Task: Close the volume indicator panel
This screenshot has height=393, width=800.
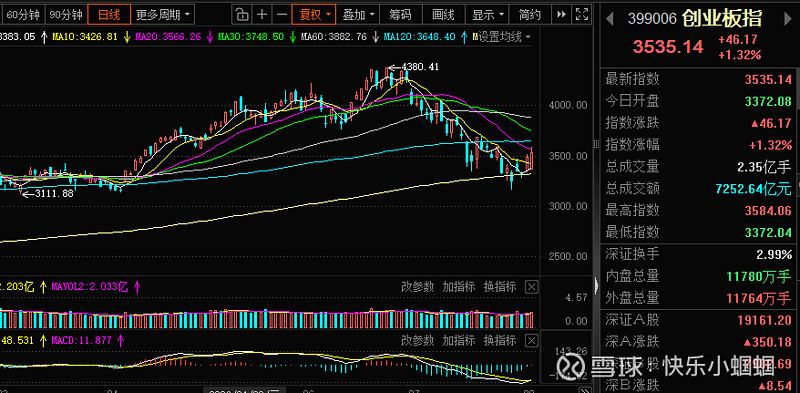Action: pyautogui.click(x=532, y=287)
